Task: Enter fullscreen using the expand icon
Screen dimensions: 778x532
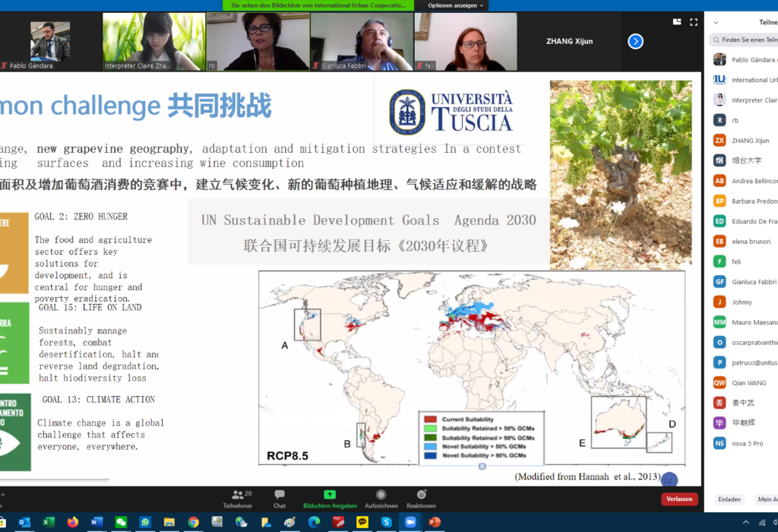Action: (693, 22)
